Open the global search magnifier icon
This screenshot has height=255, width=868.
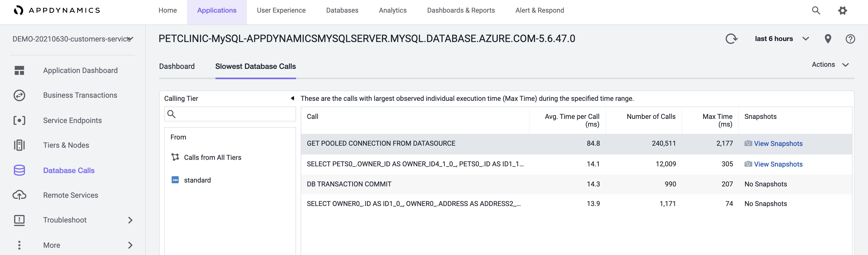(816, 10)
